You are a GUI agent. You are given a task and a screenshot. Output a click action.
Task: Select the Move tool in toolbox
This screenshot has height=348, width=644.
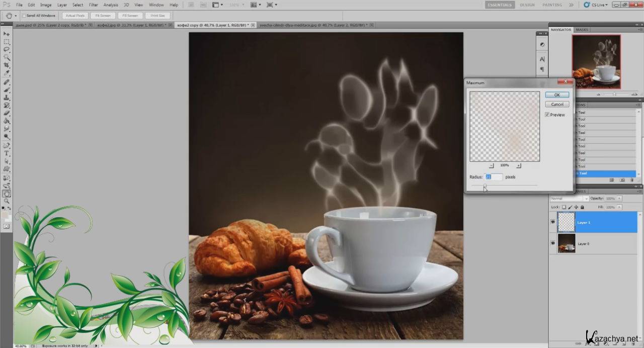(7, 34)
